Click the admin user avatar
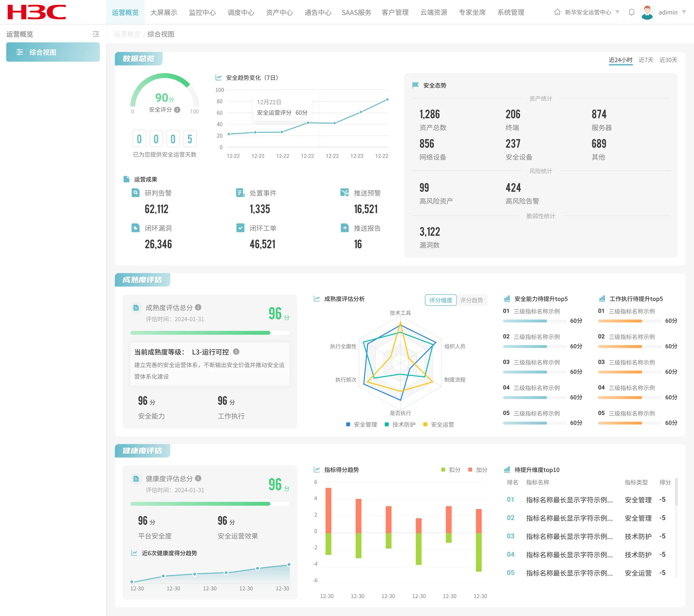Viewport: 694px width, 616px height. (647, 12)
